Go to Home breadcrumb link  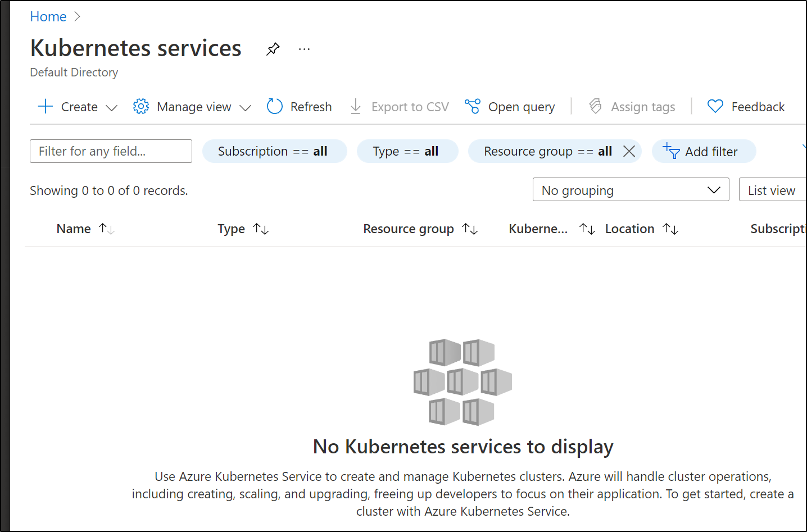click(48, 17)
